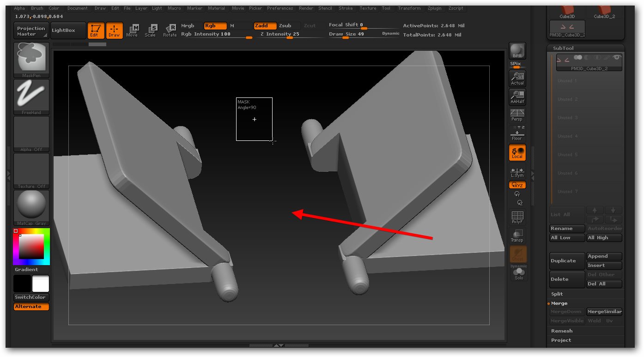Select the Cube3D tool thumbnail
The width and height of the screenshot is (644, 357).
[x=567, y=12]
